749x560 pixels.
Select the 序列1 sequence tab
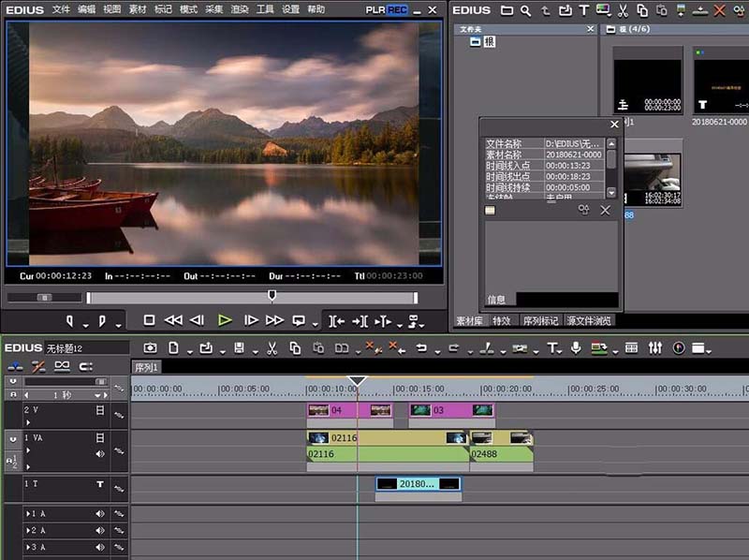tap(146, 367)
